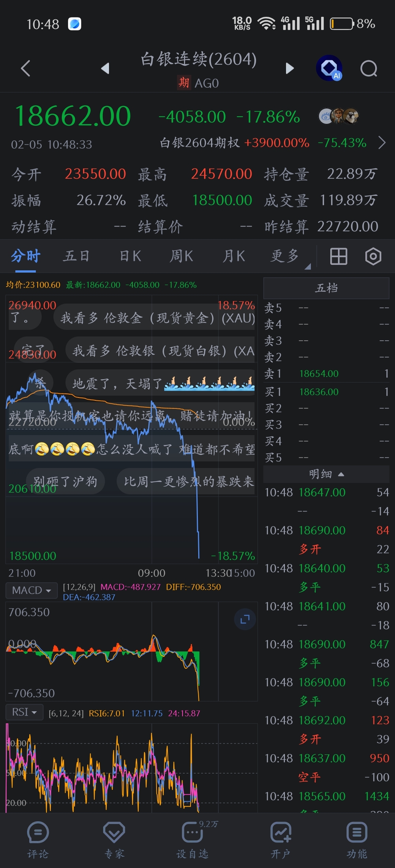Tap the blue app notification icon
This screenshot has height=868, width=395.
(75, 24)
